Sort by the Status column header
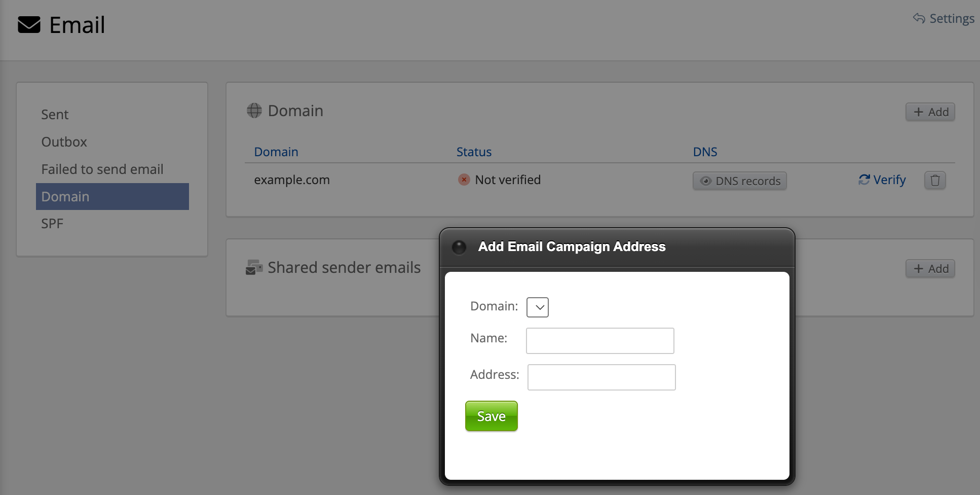This screenshot has height=495, width=980. click(474, 152)
